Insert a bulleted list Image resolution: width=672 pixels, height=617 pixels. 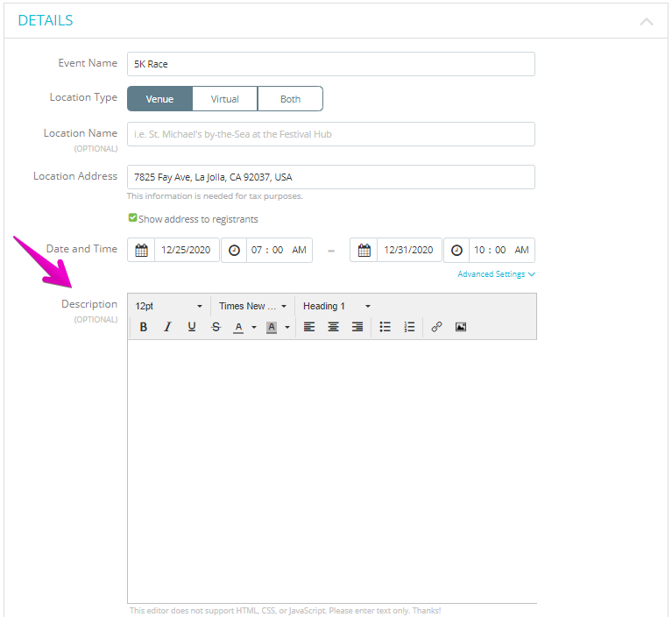click(385, 327)
